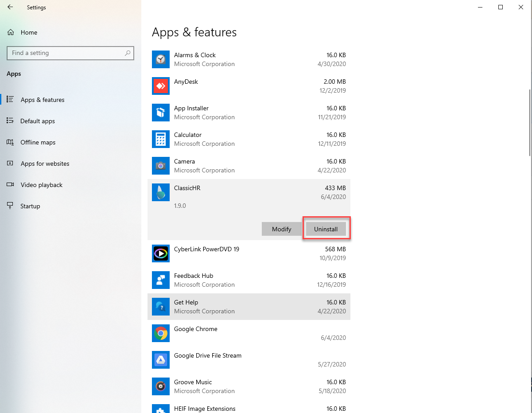Click the vertical scrollbar thumb
The width and height of the screenshot is (532, 413).
(530, 122)
